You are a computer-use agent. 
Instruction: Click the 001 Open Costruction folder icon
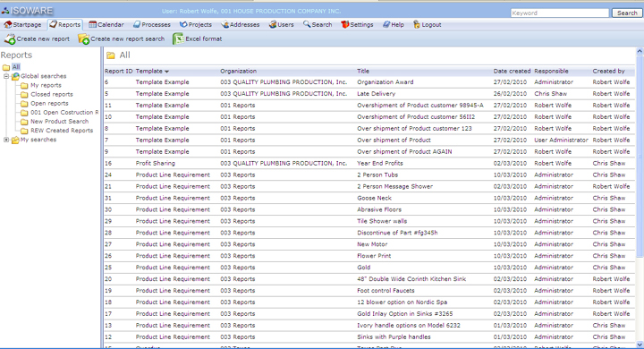pyautogui.click(x=24, y=112)
